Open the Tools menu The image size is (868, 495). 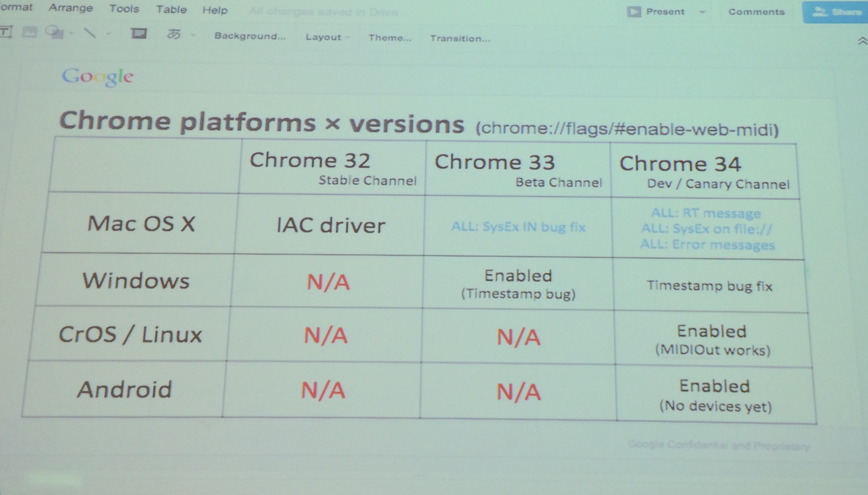tap(124, 9)
